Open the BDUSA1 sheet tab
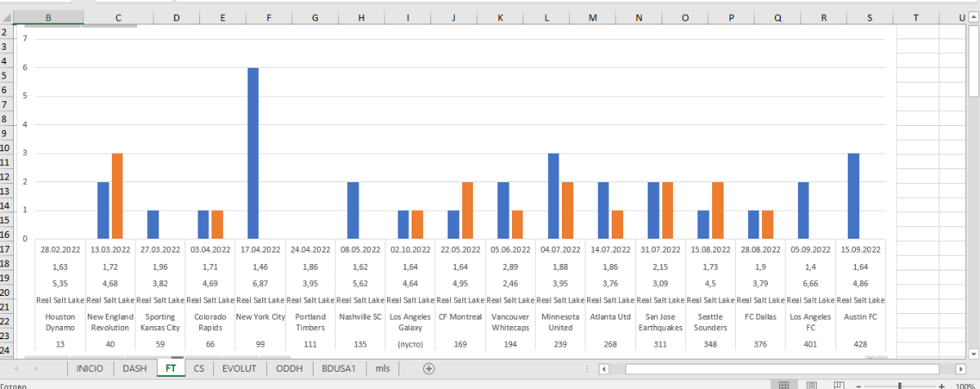 [x=338, y=369]
